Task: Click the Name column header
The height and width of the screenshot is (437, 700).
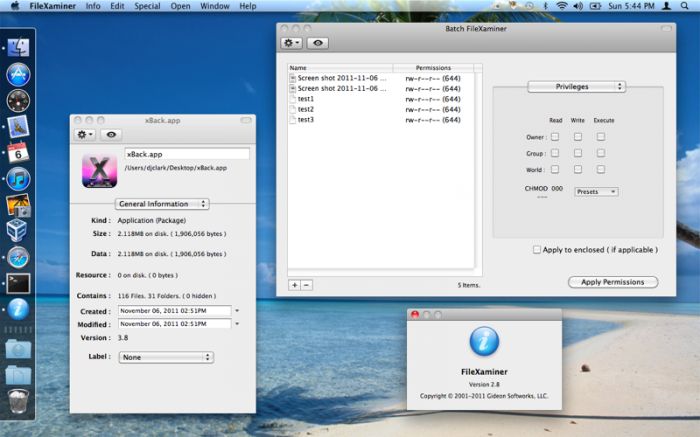Action: pos(340,68)
